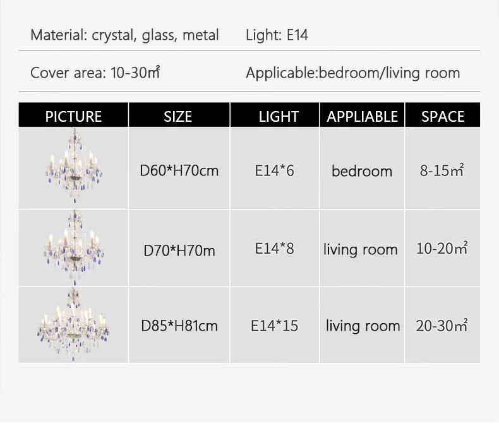499x448 pixels.
Task: Click the SIZE column header
Action: pos(179,115)
